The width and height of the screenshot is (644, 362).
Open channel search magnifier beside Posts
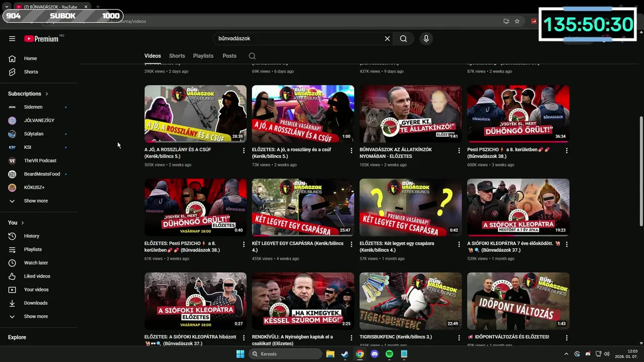pos(252,56)
